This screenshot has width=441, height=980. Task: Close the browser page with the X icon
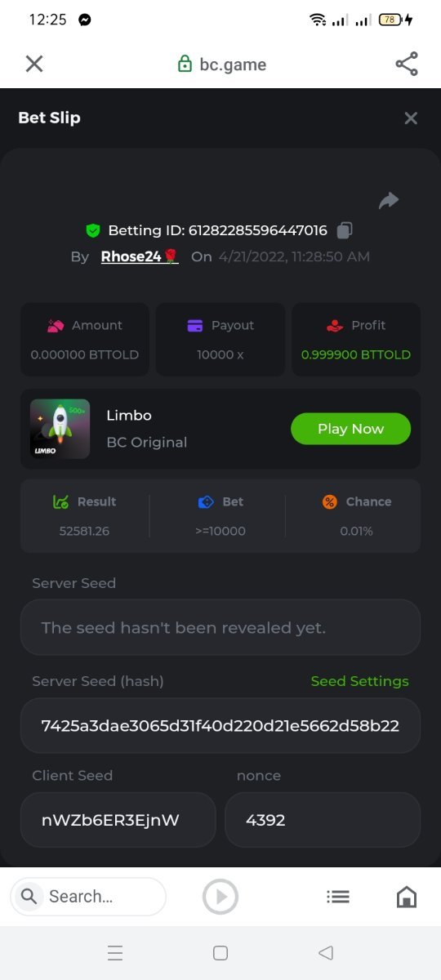(34, 64)
